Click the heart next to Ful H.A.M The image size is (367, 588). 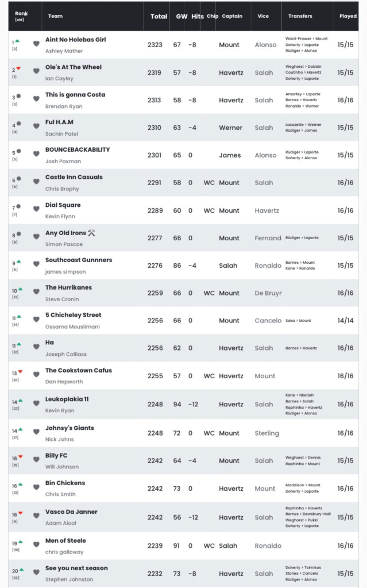[x=36, y=126]
